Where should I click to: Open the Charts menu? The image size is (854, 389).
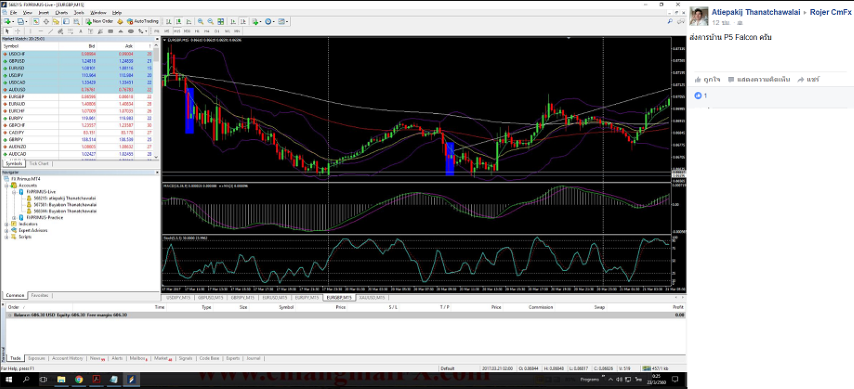62,12
